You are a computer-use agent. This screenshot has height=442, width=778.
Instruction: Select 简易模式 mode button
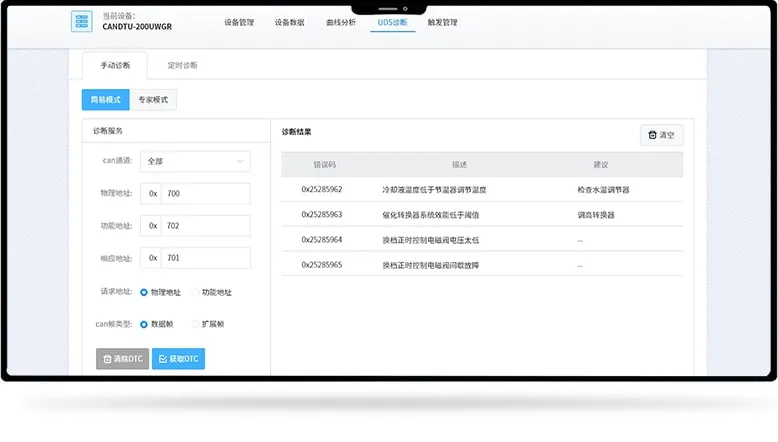(x=105, y=100)
